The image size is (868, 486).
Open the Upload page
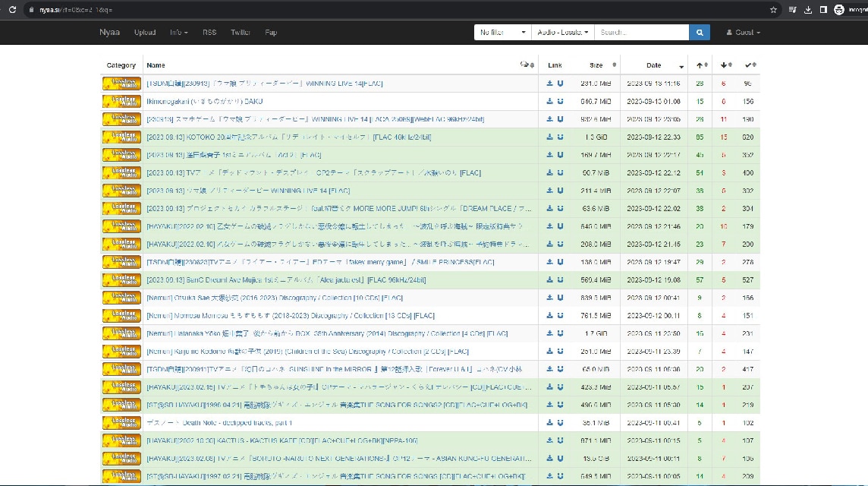click(x=145, y=33)
